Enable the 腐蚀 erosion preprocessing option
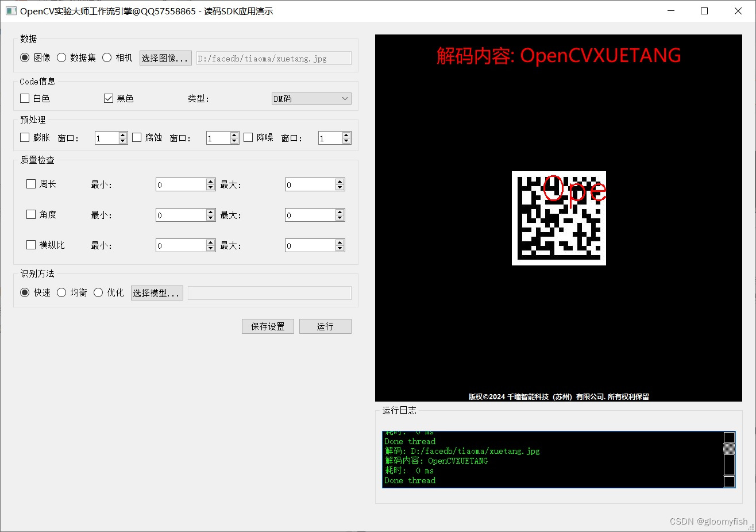Viewport: 756px width, 532px height. point(136,137)
